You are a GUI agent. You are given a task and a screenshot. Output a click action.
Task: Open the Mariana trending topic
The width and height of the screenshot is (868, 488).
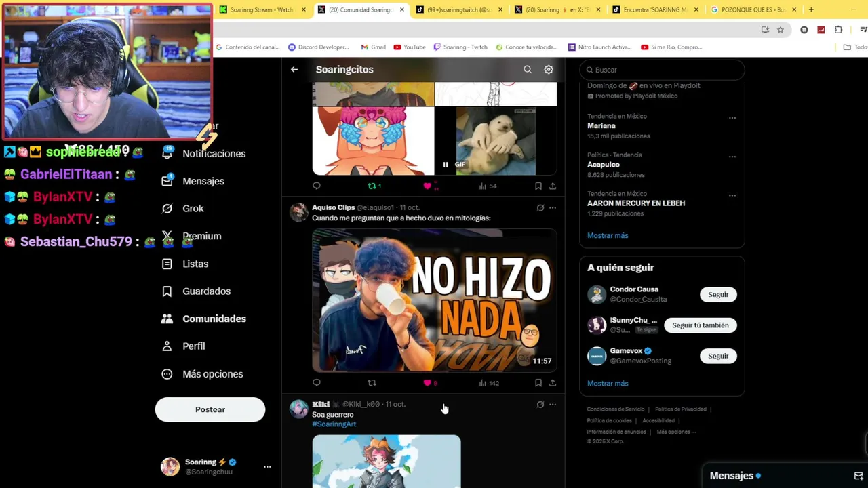click(x=601, y=126)
